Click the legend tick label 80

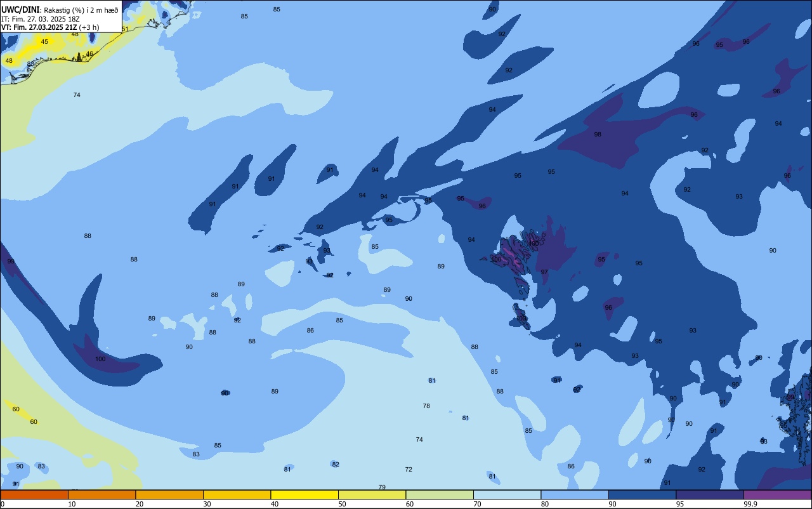point(545,504)
